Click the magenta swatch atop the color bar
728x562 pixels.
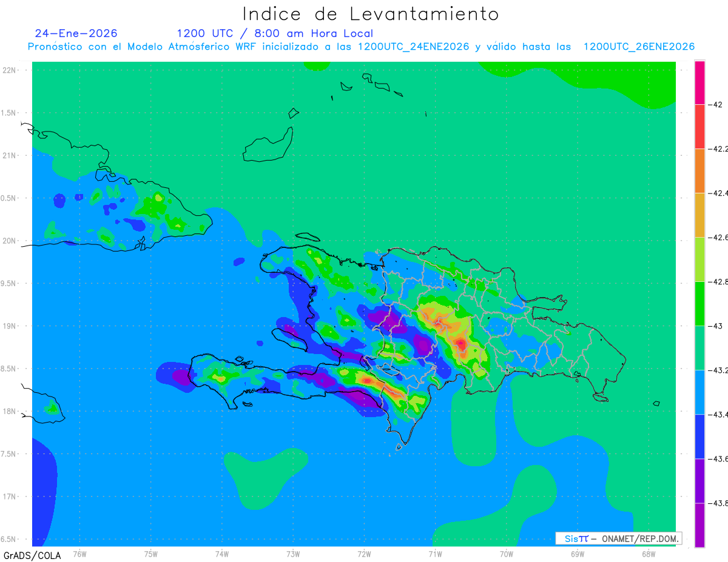coord(699,82)
